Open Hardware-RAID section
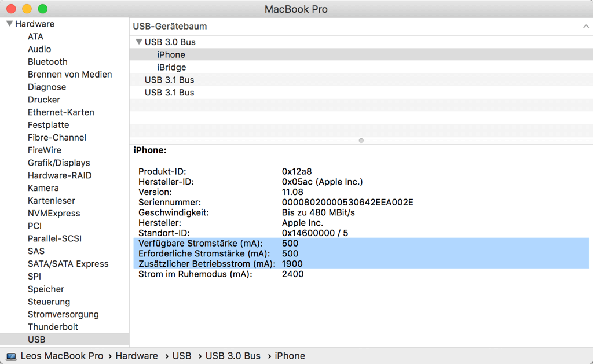Viewport: 593px width, 364px height. [x=60, y=175]
